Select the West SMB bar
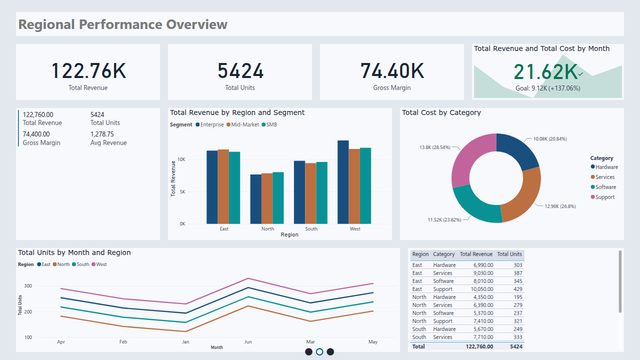This screenshot has height=360, width=640. point(365,186)
